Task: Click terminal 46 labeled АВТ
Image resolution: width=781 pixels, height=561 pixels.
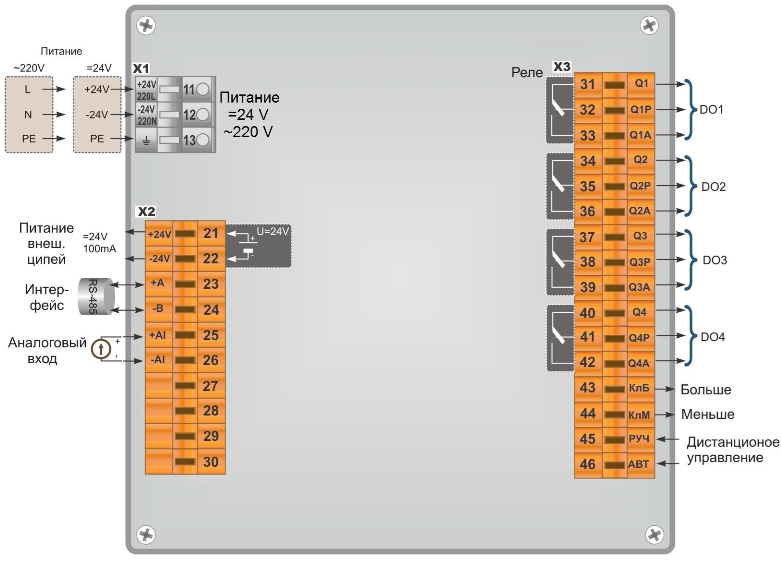Action: (x=615, y=464)
